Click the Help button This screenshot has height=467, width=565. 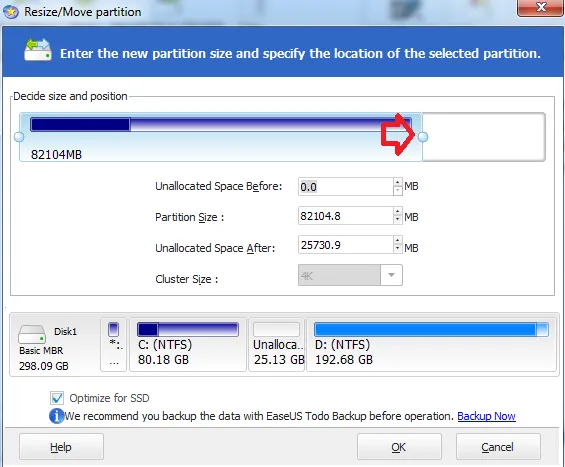[61, 447]
